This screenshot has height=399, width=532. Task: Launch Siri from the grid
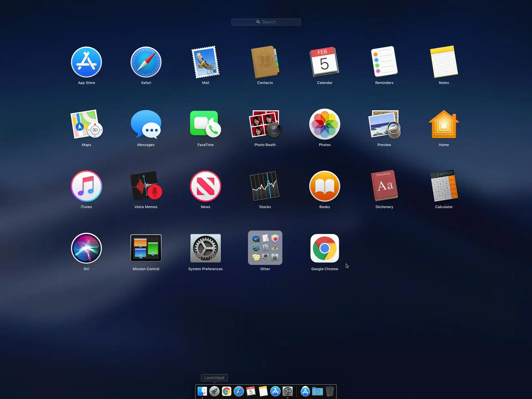point(86,248)
